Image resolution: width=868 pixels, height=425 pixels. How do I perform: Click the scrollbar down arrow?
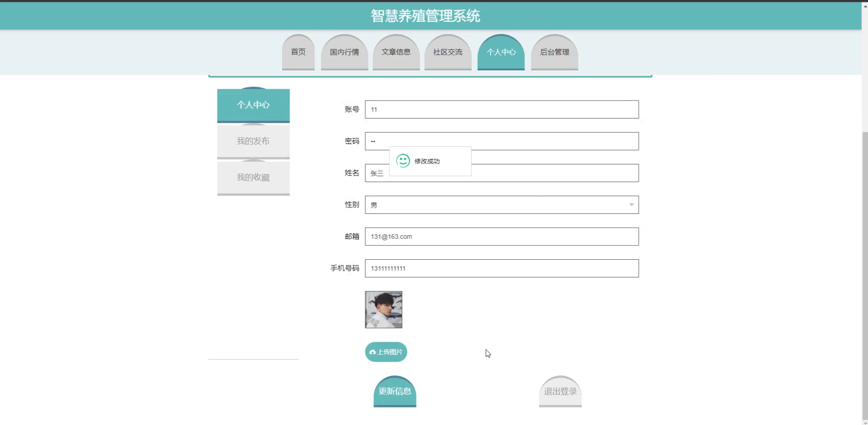pyautogui.click(x=865, y=422)
